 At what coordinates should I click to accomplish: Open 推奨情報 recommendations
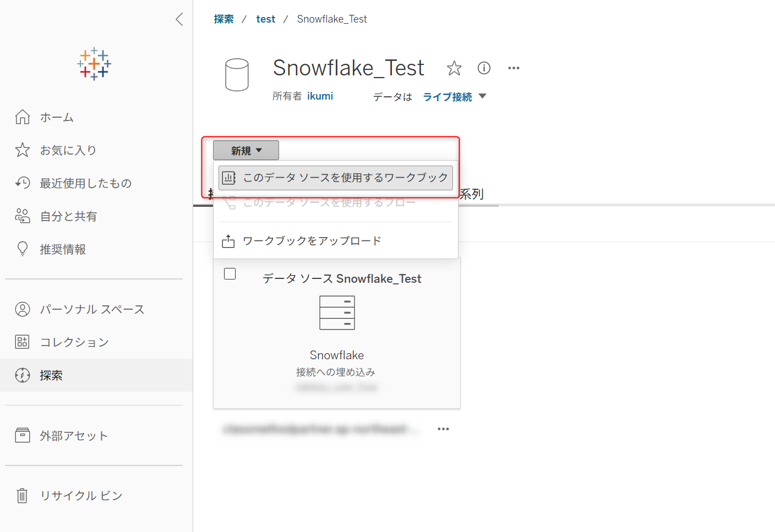tap(96, 249)
